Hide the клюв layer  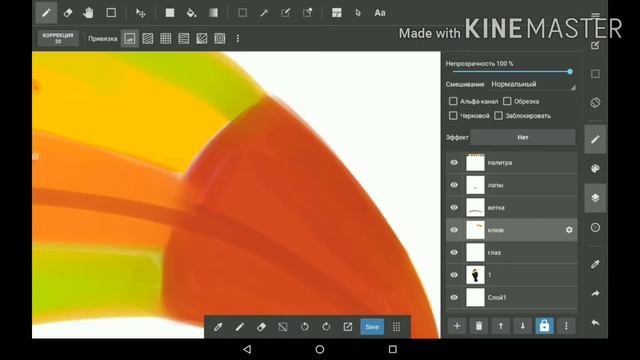pyautogui.click(x=454, y=230)
